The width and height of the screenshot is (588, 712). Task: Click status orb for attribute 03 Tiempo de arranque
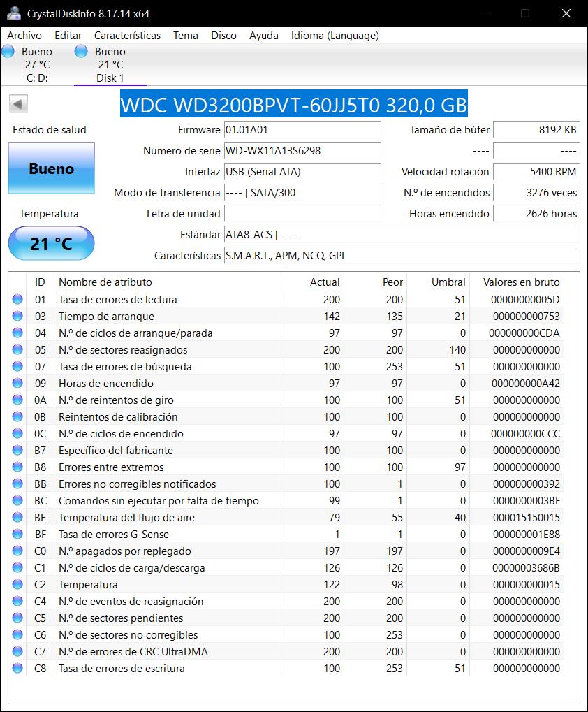pos(17,316)
